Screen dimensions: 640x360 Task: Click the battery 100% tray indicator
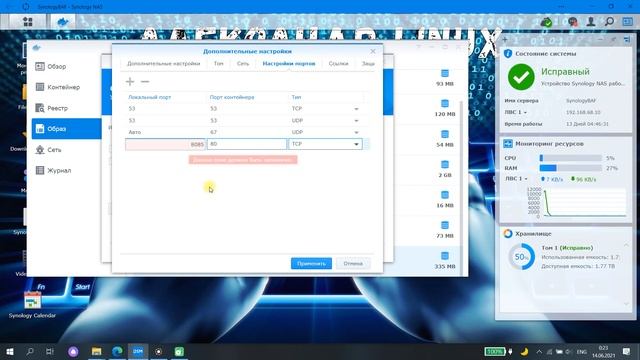tap(495, 351)
